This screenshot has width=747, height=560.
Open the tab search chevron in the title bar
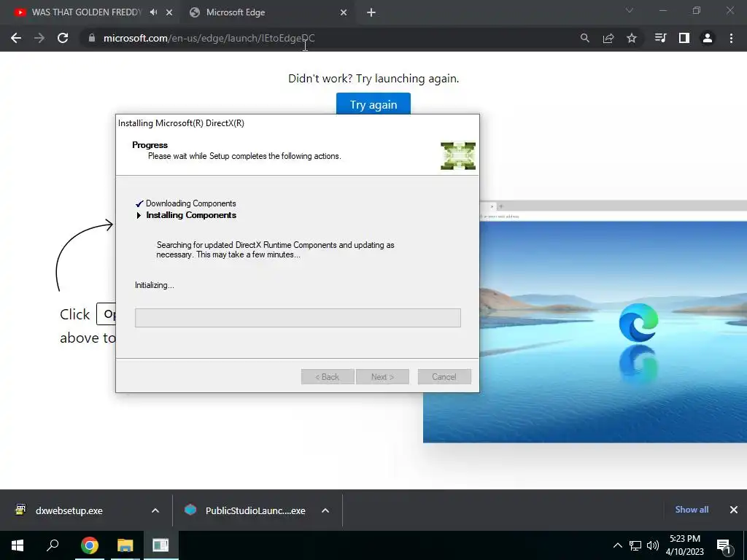[x=630, y=10]
